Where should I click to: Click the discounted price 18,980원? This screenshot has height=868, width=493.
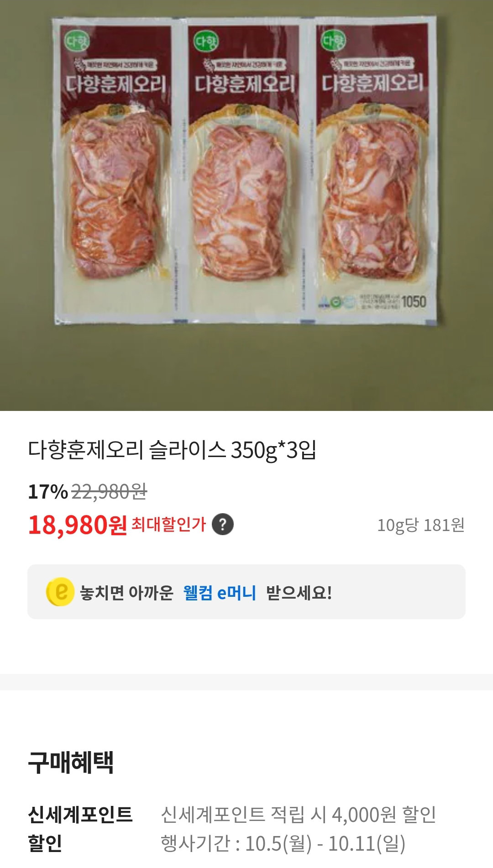78,525
